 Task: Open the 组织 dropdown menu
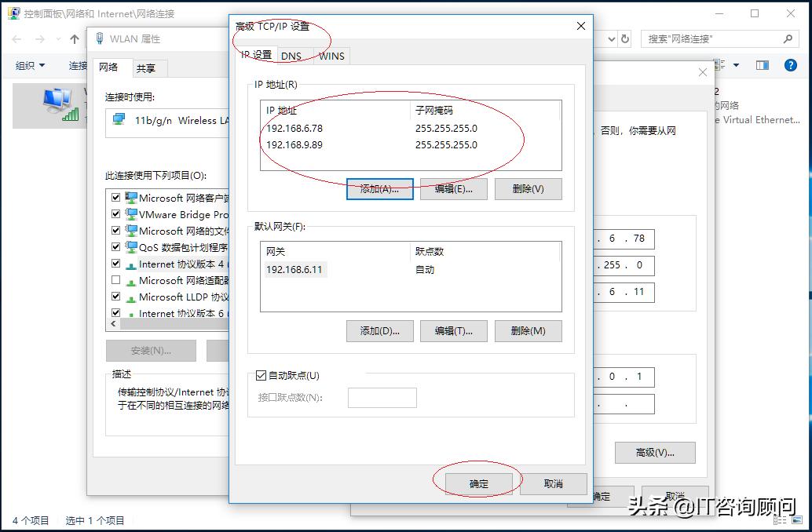[27, 65]
